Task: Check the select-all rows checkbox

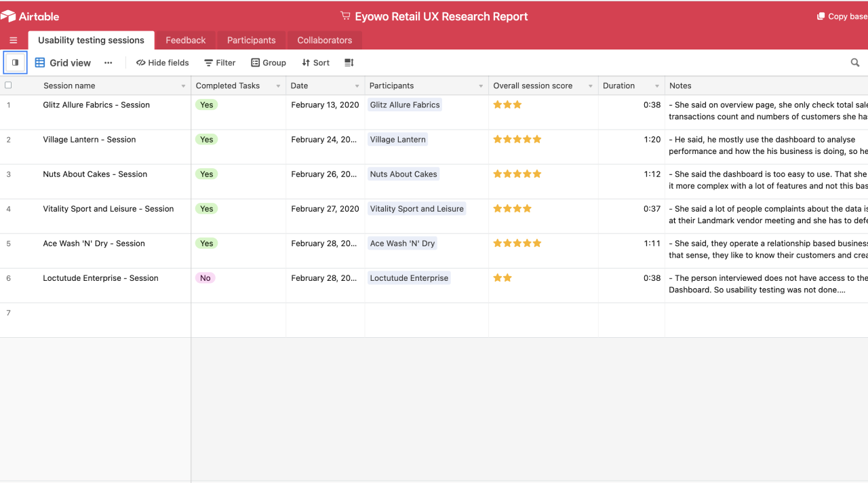Action: [x=8, y=85]
